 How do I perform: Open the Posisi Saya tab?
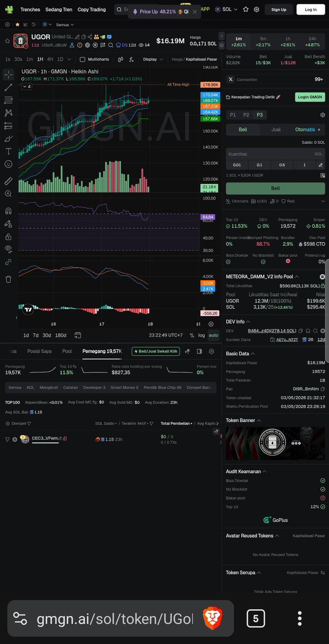39,351
